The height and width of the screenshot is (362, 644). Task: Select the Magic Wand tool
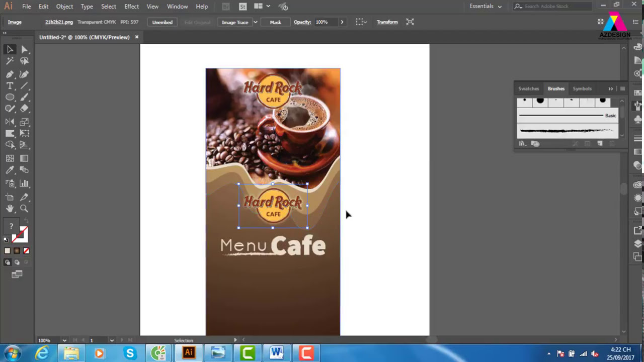click(x=10, y=61)
